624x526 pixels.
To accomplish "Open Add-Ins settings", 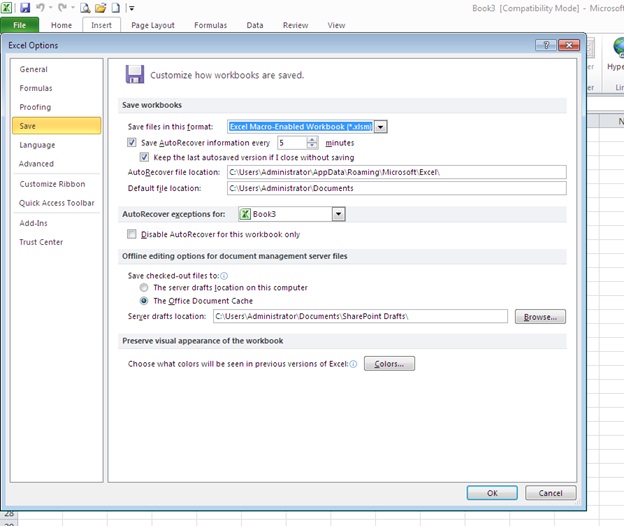I will [x=57, y=223].
